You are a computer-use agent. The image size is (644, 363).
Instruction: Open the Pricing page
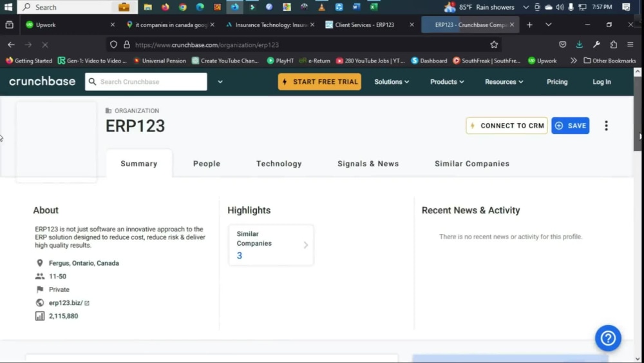click(x=557, y=82)
